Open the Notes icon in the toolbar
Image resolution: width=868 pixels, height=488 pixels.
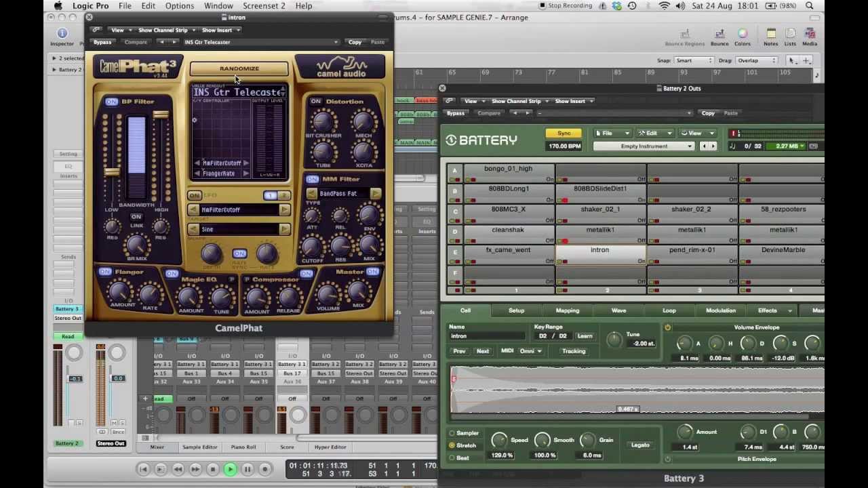pos(771,37)
